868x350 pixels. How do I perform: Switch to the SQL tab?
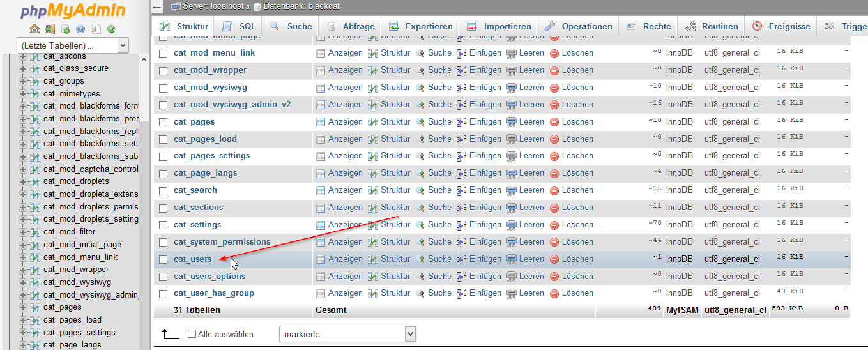pyautogui.click(x=240, y=27)
